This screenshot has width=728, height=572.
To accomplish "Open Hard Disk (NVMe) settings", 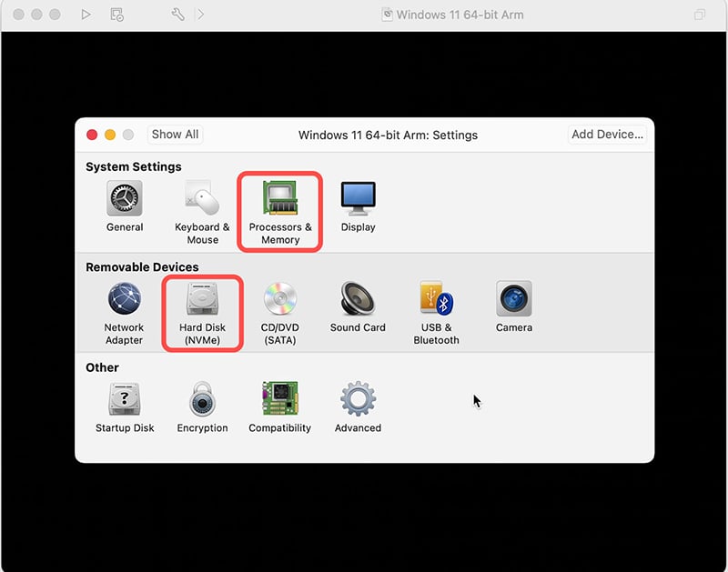I will coord(202,313).
